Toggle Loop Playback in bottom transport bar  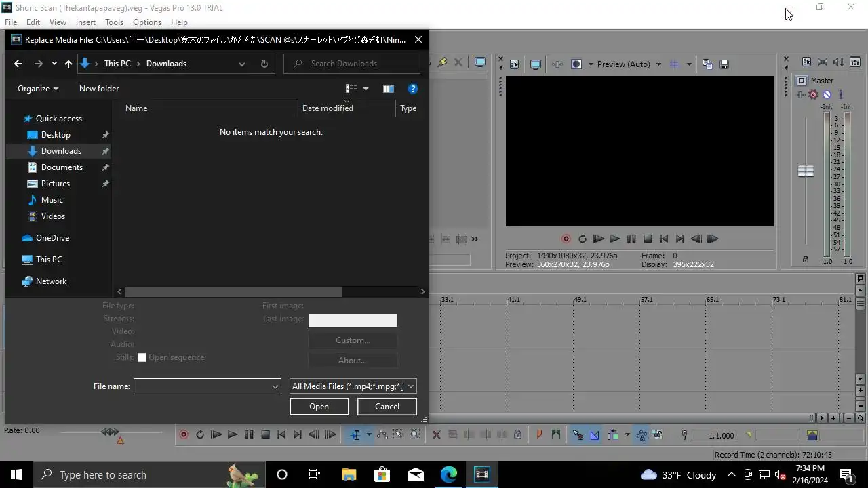[200, 435]
